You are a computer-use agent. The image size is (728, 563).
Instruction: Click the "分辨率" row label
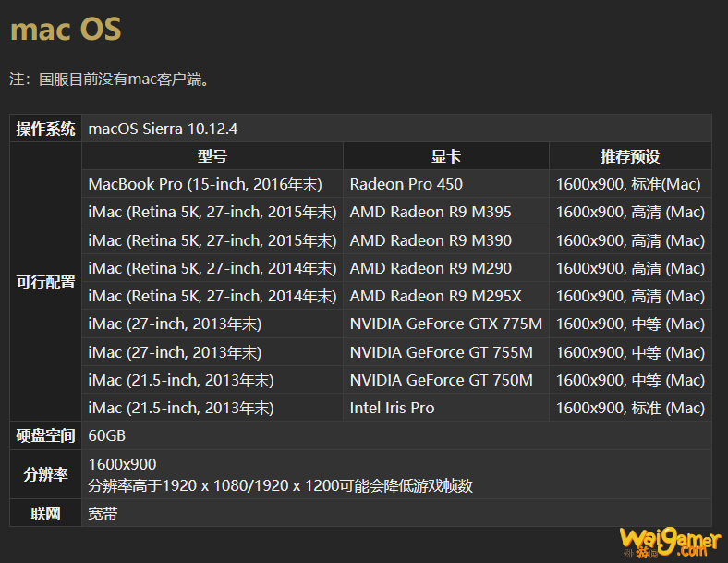45,474
